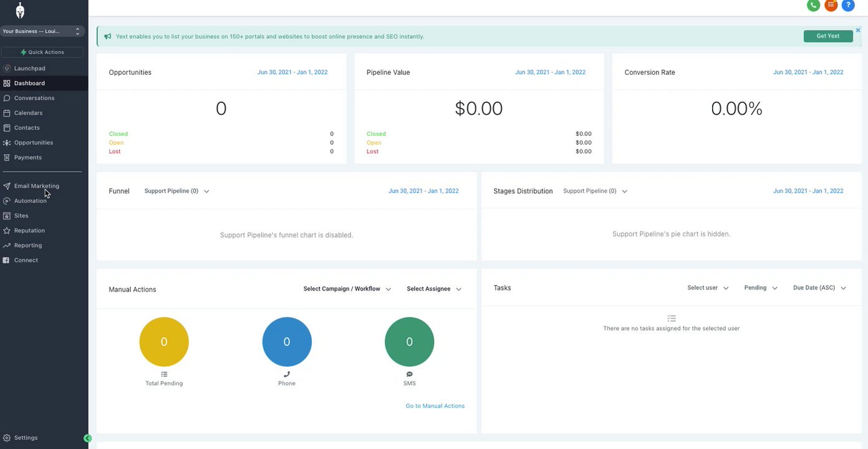The image size is (868, 449).
Task: Open Stages Distribution Support Pipeline dropdown
Action: pyautogui.click(x=595, y=191)
